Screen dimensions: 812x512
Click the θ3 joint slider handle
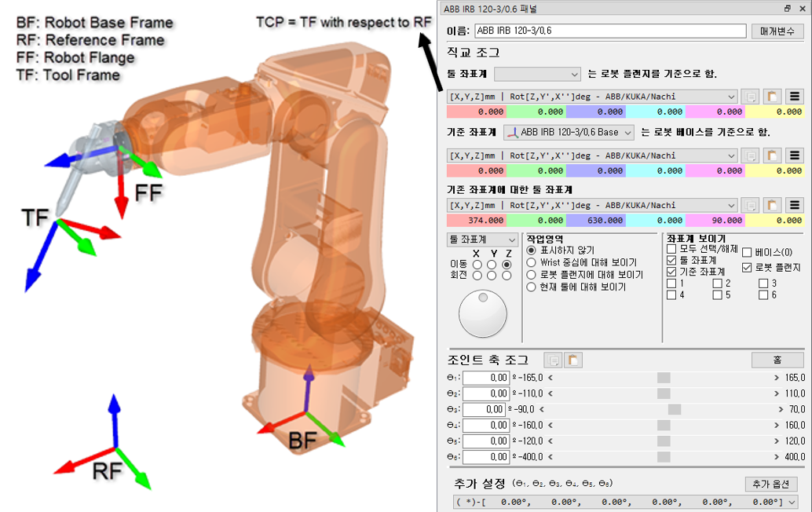coord(675,409)
